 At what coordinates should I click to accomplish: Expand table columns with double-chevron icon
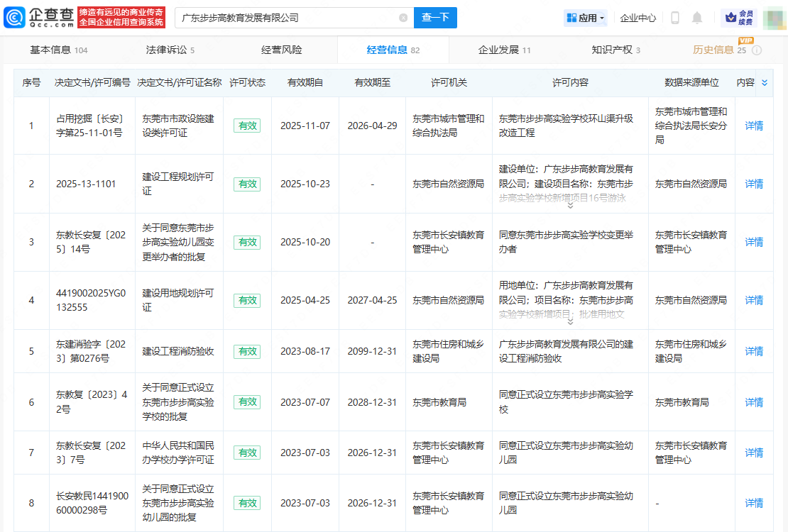765,83
